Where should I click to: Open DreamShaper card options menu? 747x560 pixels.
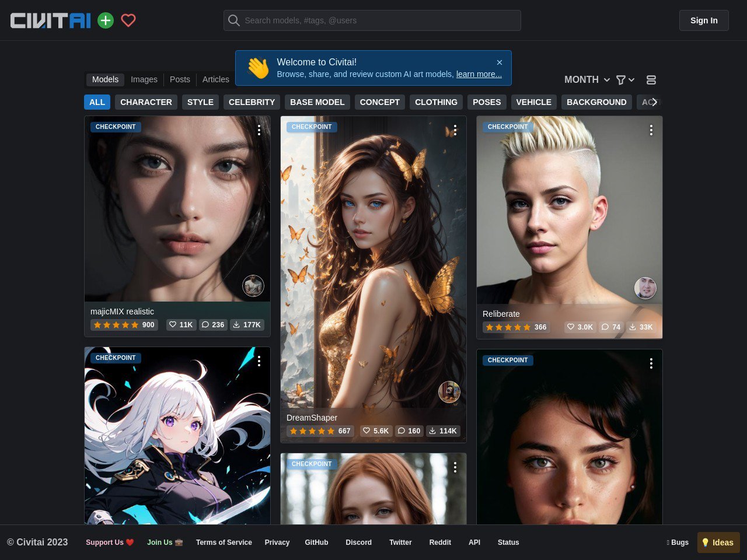[x=455, y=130]
